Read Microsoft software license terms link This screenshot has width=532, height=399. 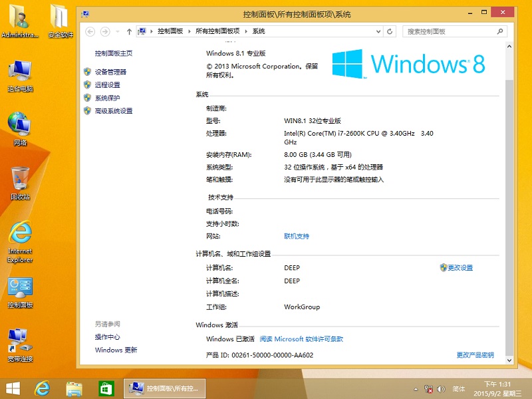click(301, 339)
